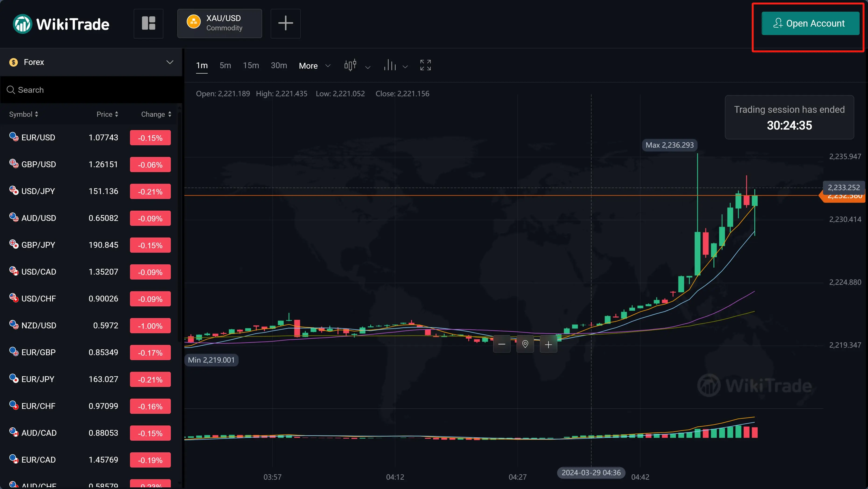Click the -1.00% change badge for NZD/USD
The height and width of the screenshot is (489, 868).
(x=150, y=326)
